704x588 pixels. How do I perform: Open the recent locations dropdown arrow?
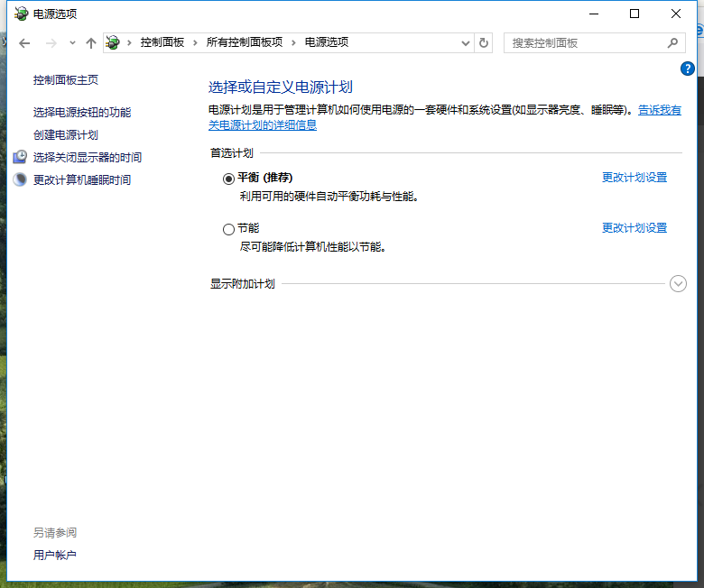(x=72, y=43)
